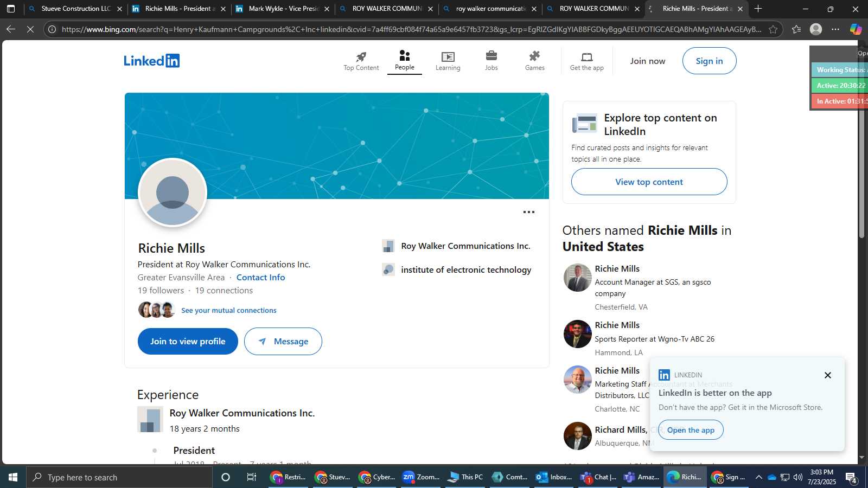This screenshot has width=868, height=488.
Task: Click the page vertical scrollbar
Action: [x=861, y=142]
